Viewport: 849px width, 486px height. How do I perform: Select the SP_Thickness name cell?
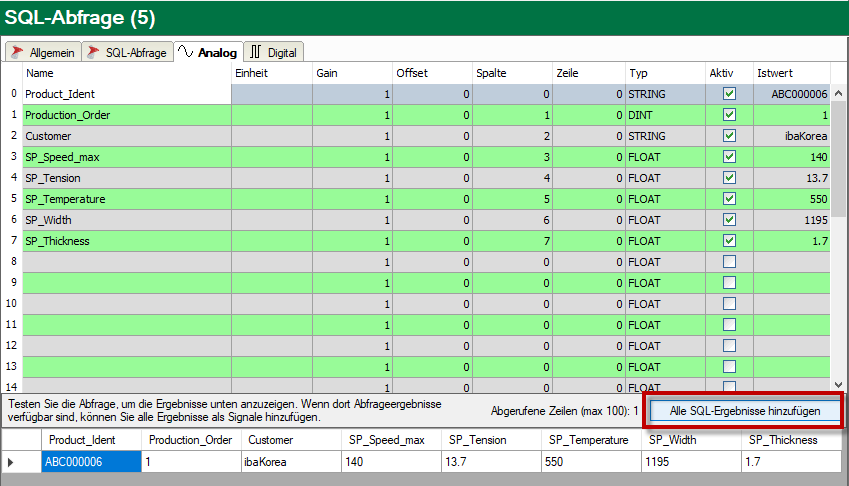(127, 241)
